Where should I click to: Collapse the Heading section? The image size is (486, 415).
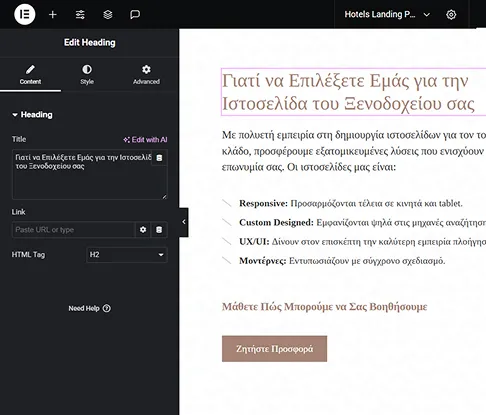(x=32, y=115)
